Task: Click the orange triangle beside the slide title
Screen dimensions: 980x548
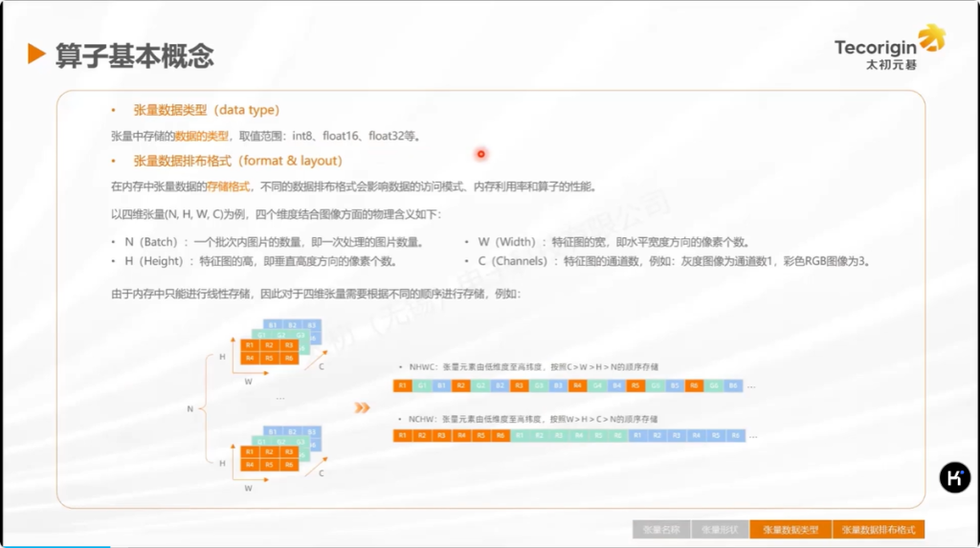Action: click(x=36, y=54)
